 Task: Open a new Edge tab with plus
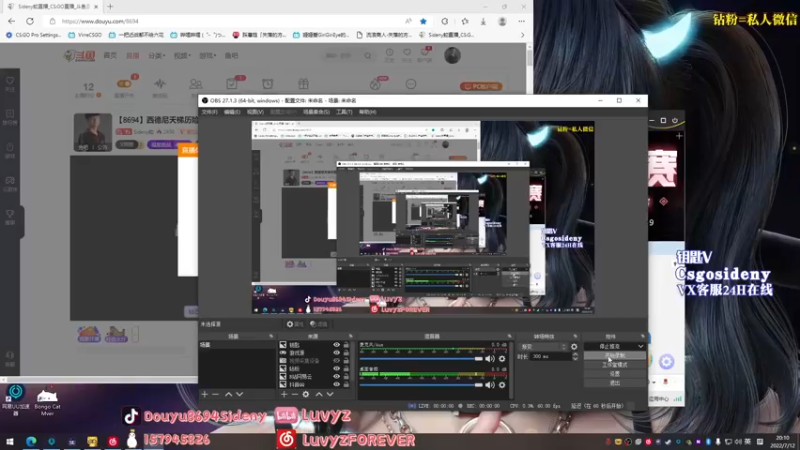pyautogui.click(x=110, y=7)
